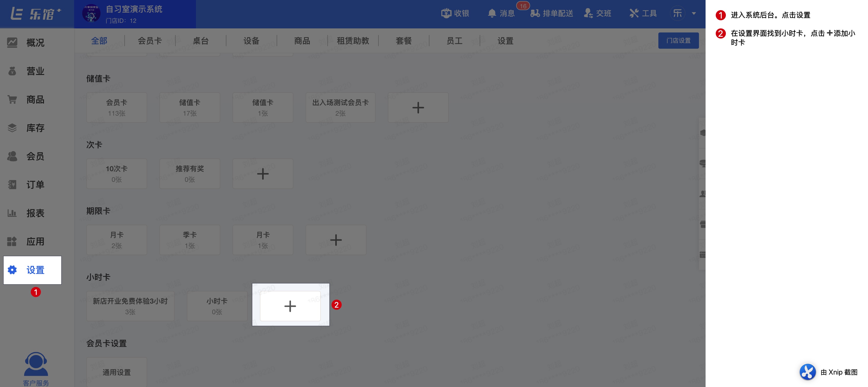Screen dimensions: 868x387
Task: Open 排单配送 delivery scheduling
Action: [551, 13]
